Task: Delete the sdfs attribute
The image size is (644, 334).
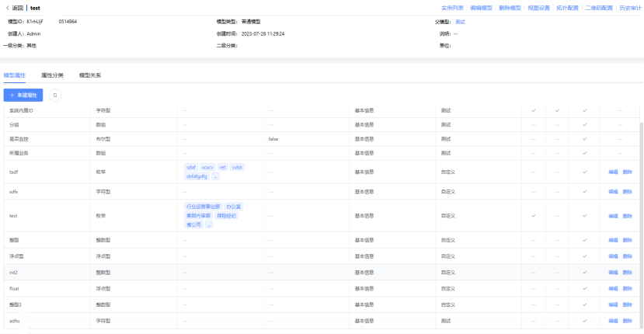Action: tap(627, 191)
